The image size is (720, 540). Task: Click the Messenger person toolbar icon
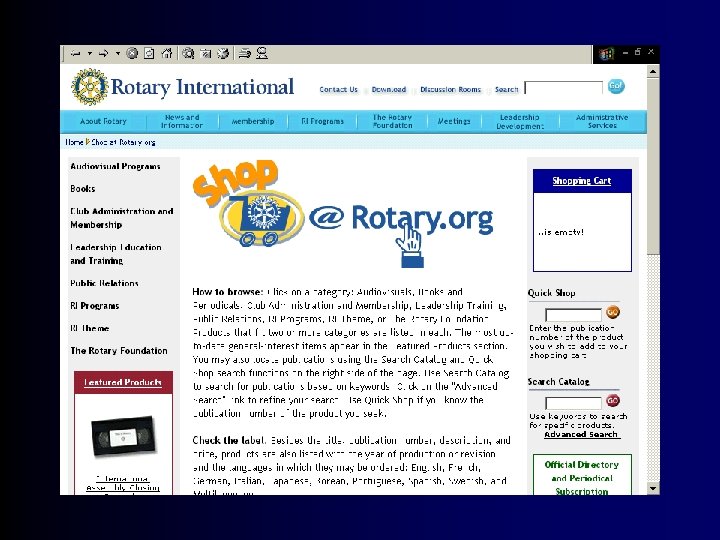[x=262, y=54]
